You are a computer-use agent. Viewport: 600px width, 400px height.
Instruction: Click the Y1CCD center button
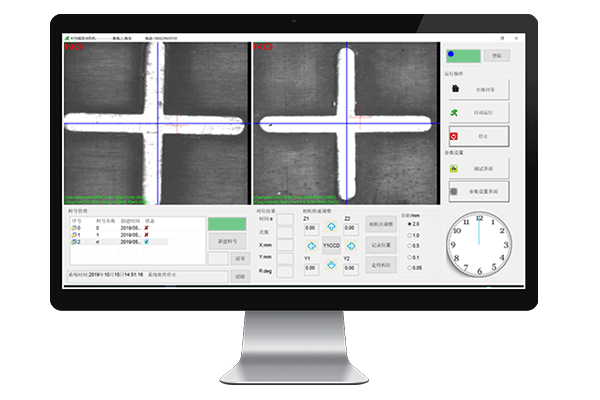coord(330,245)
